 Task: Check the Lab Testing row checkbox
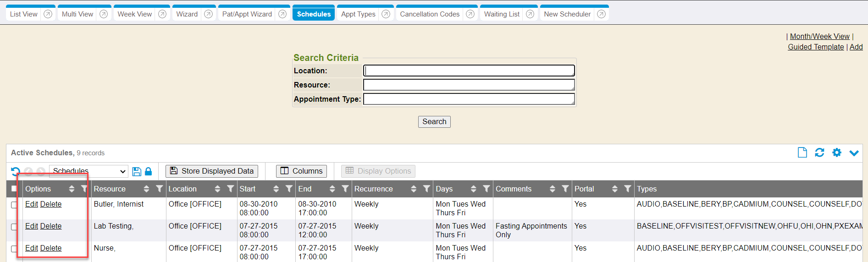point(14,227)
